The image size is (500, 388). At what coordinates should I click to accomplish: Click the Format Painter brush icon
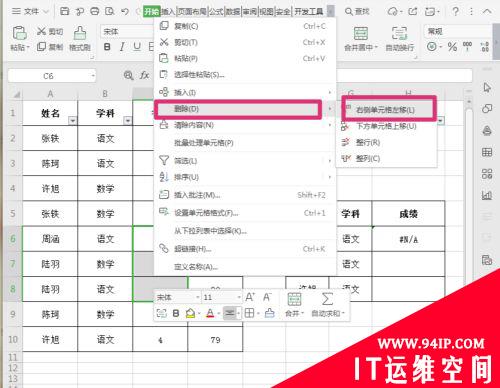tap(80, 33)
